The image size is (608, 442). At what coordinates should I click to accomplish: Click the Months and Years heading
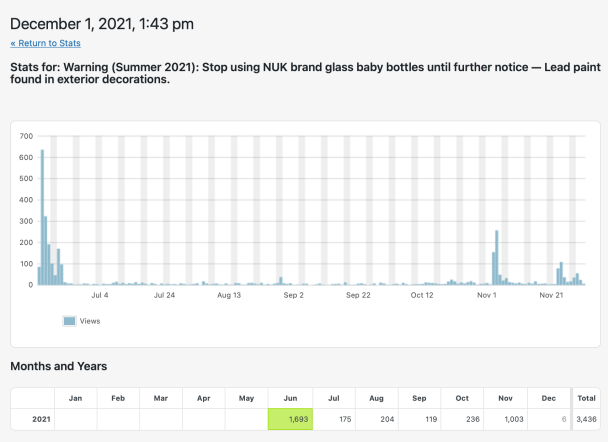tap(59, 366)
